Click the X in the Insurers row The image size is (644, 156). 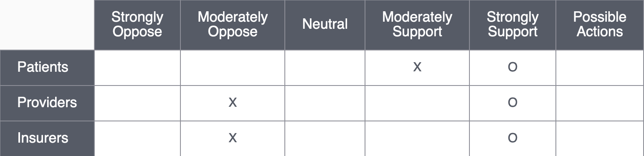pos(233,138)
